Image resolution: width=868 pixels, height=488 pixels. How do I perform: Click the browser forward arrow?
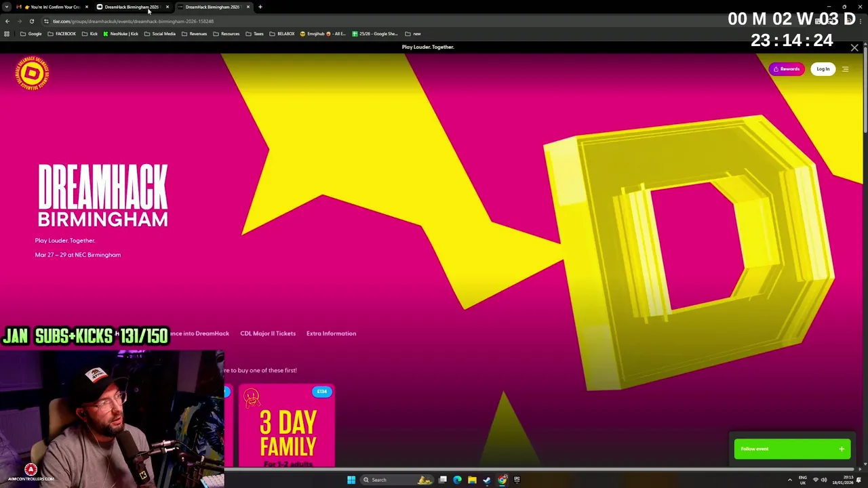coord(19,21)
